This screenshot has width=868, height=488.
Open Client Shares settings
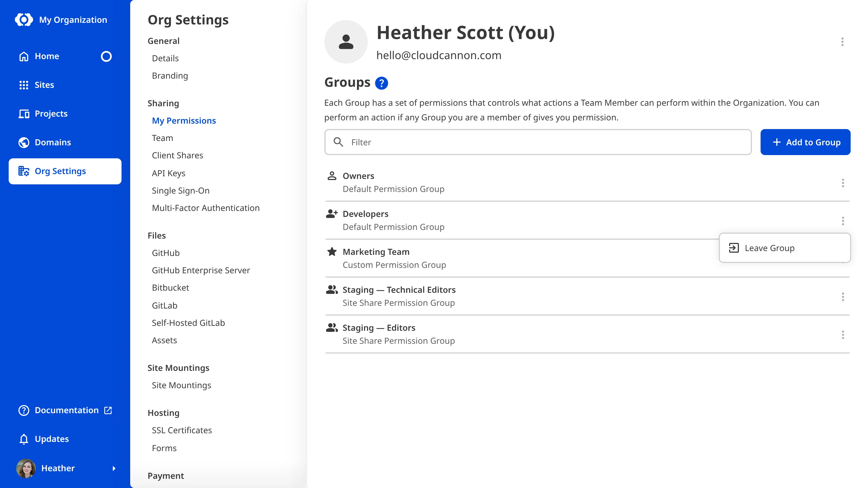click(177, 155)
